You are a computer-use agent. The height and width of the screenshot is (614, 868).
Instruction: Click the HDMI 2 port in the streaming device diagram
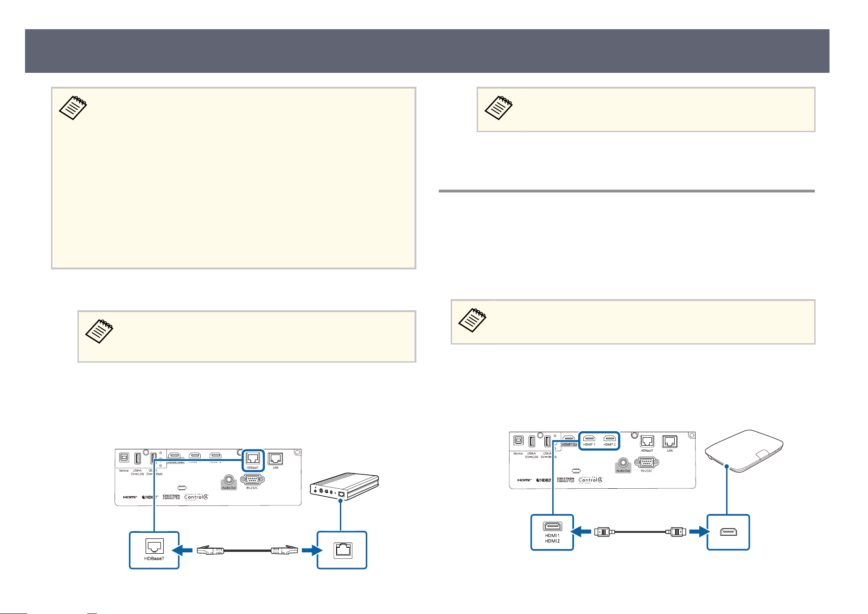(x=610, y=438)
